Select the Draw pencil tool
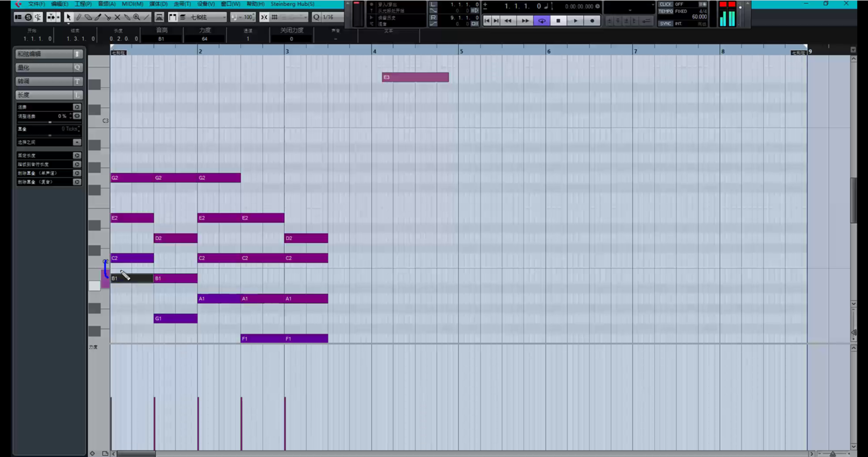 78,17
